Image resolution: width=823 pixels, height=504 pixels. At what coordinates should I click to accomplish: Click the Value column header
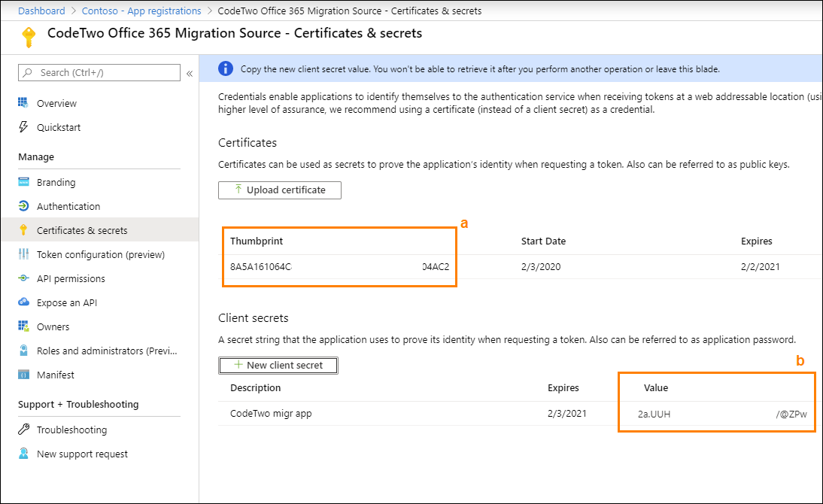click(x=655, y=387)
